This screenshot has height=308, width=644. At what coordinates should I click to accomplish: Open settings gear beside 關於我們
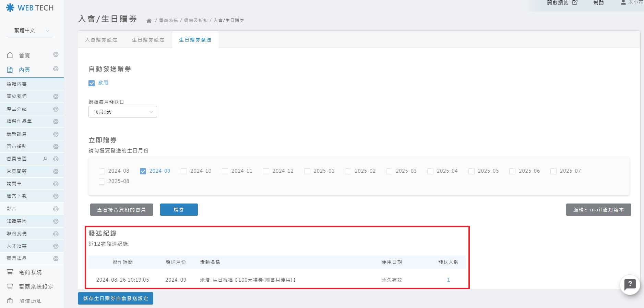tap(56, 97)
